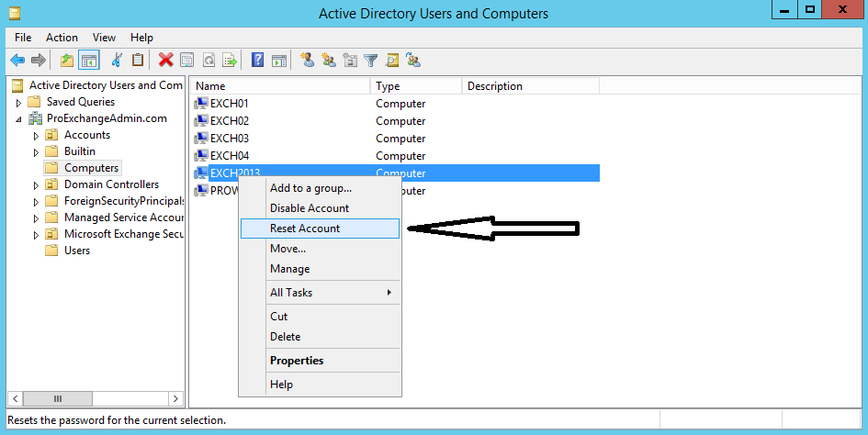Viewport: 868px width, 435px height.
Task: Click the Cut scissors toolbar icon
Action: (117, 61)
